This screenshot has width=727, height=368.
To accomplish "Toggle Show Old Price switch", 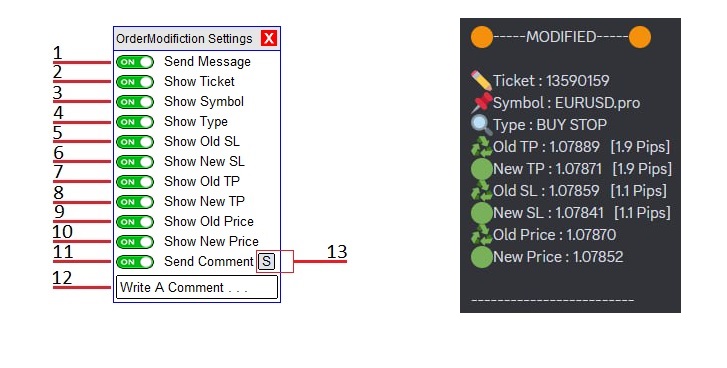I will click(x=134, y=222).
